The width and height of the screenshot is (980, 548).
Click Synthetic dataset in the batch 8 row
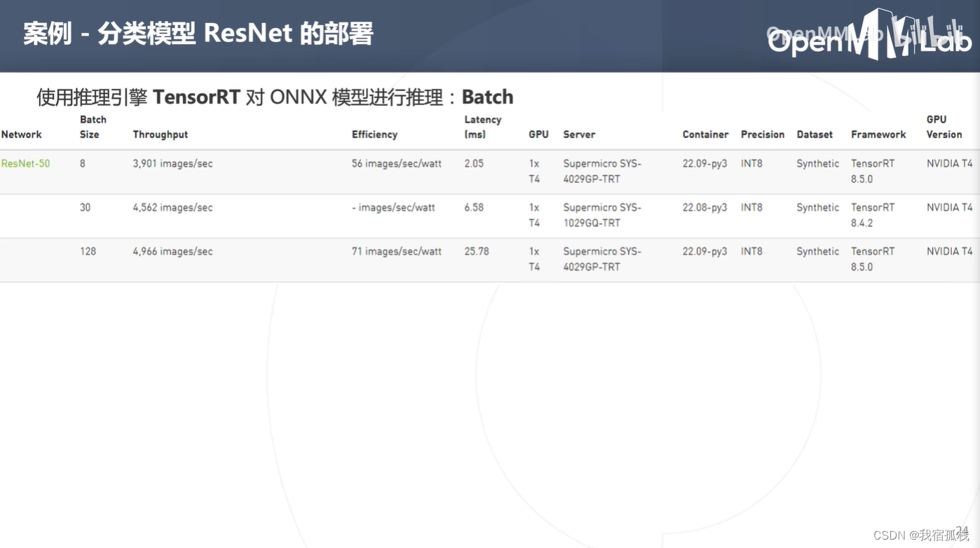(817, 164)
